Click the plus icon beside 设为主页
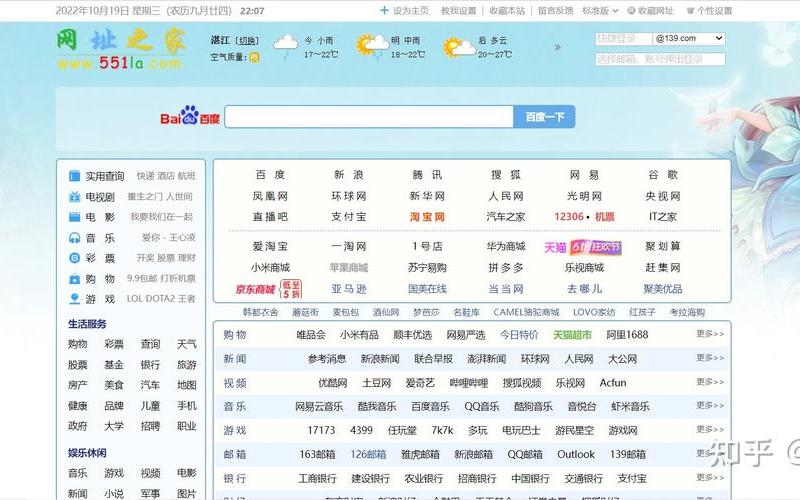 (x=384, y=10)
